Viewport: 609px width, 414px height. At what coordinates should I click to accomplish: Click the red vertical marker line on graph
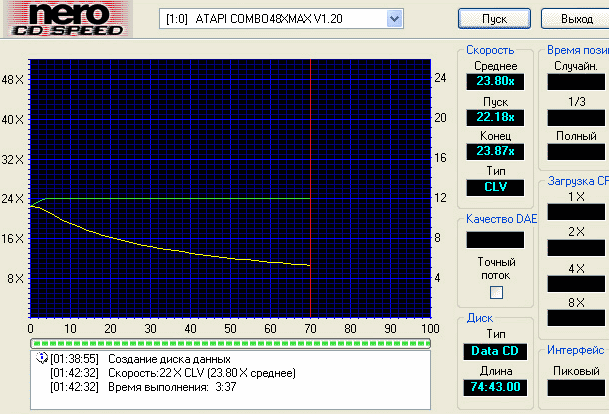(311, 150)
